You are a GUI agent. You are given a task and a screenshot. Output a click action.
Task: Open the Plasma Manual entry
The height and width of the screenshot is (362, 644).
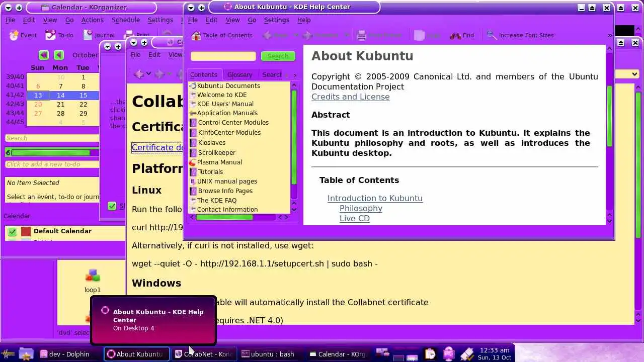215,162
